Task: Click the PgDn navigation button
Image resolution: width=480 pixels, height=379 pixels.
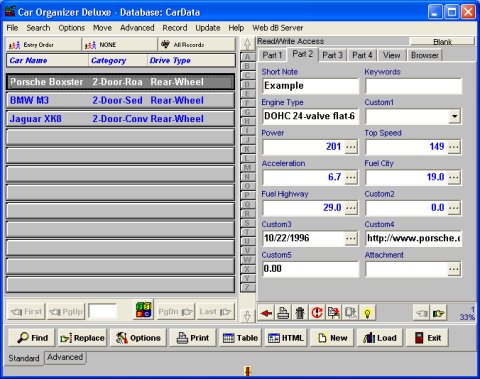Action: click(175, 312)
